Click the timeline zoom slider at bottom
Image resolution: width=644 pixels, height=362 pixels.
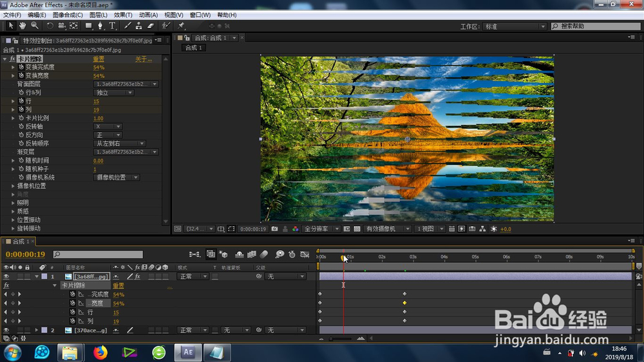(340, 339)
